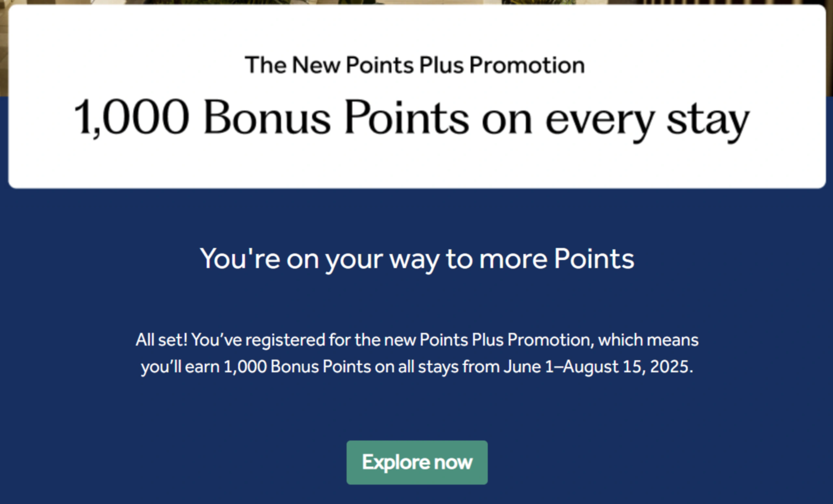Click 'Bonus' in the large serif headline
833x504 pixels.
pos(267,118)
